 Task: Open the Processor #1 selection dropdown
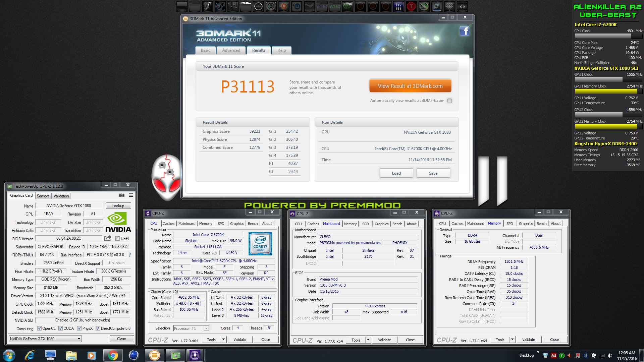tap(191, 328)
